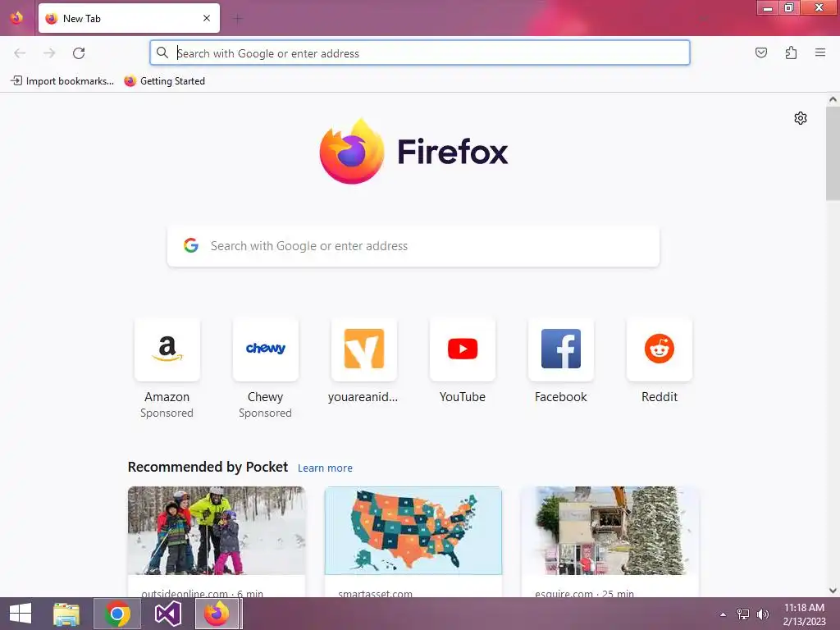Screen dimensions: 840x630
Task: Click the scrollbar up arrow
Action: [833, 99]
